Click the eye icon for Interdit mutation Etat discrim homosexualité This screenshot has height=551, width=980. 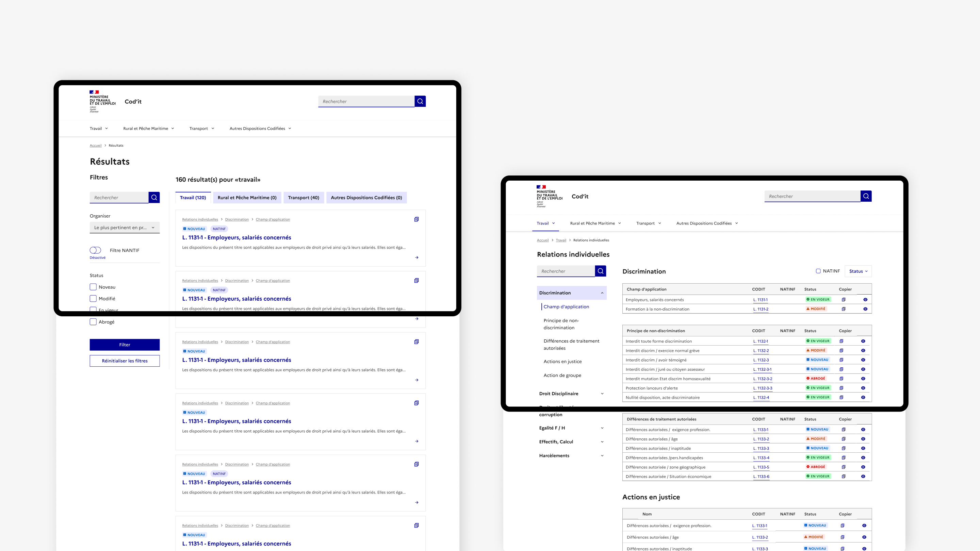(x=863, y=379)
